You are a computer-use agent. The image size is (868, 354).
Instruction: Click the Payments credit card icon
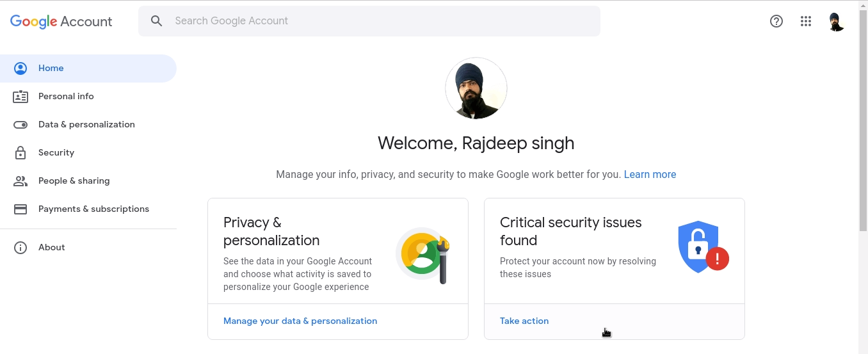point(20,209)
